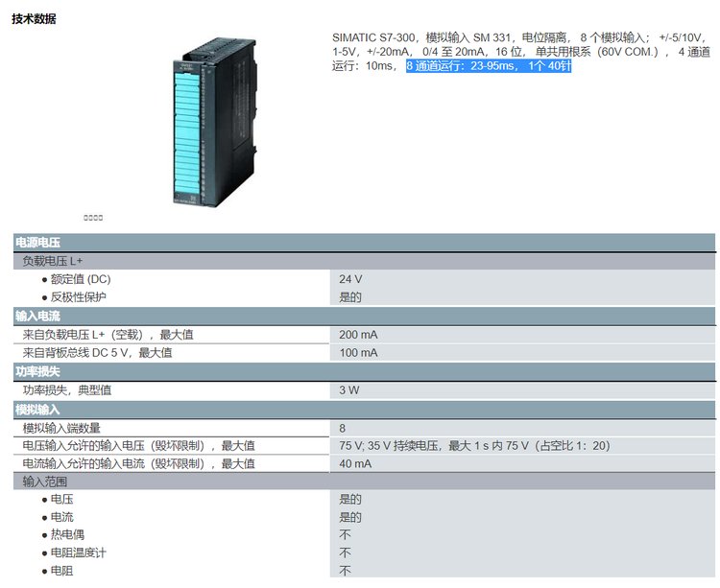Select the 电源电压 section header
Screen dimensions: 720x588
coord(38,242)
